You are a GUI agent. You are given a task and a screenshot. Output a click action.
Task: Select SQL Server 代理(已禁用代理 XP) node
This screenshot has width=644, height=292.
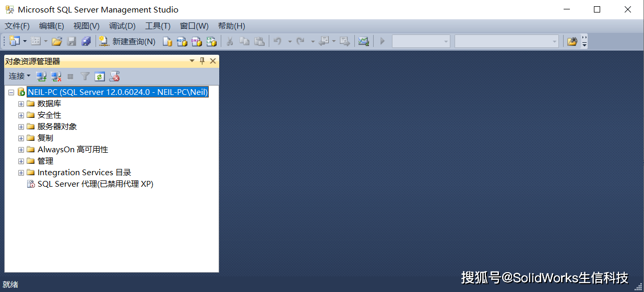coord(95,184)
